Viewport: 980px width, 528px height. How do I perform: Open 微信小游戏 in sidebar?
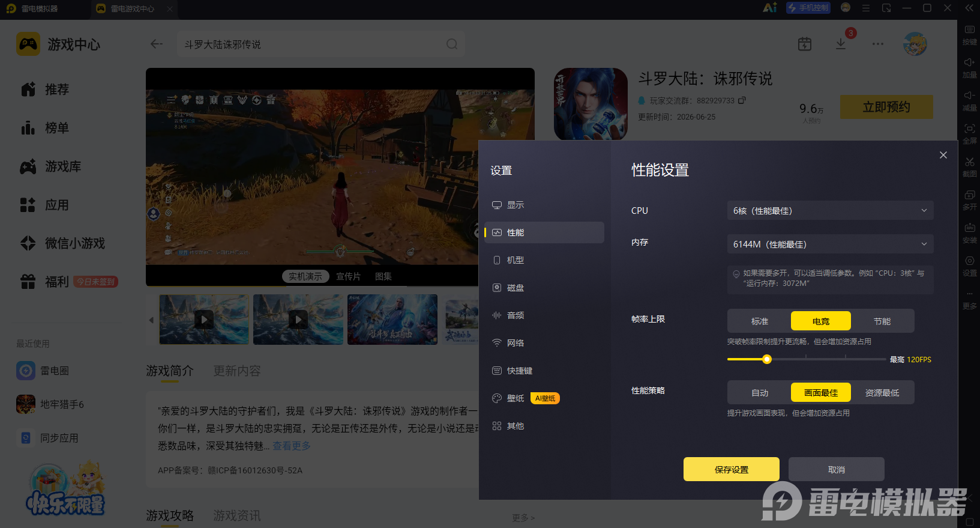pyautogui.click(x=63, y=243)
